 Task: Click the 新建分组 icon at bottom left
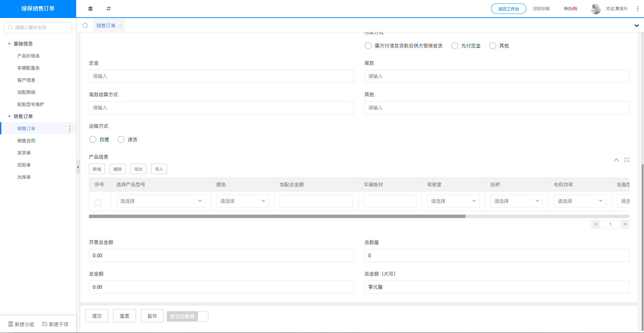[x=11, y=324]
